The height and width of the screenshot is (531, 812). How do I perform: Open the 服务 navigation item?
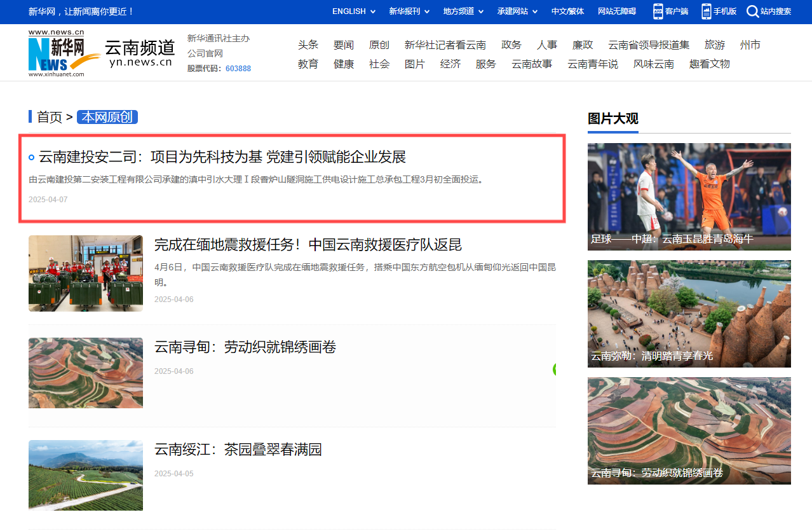pos(486,64)
